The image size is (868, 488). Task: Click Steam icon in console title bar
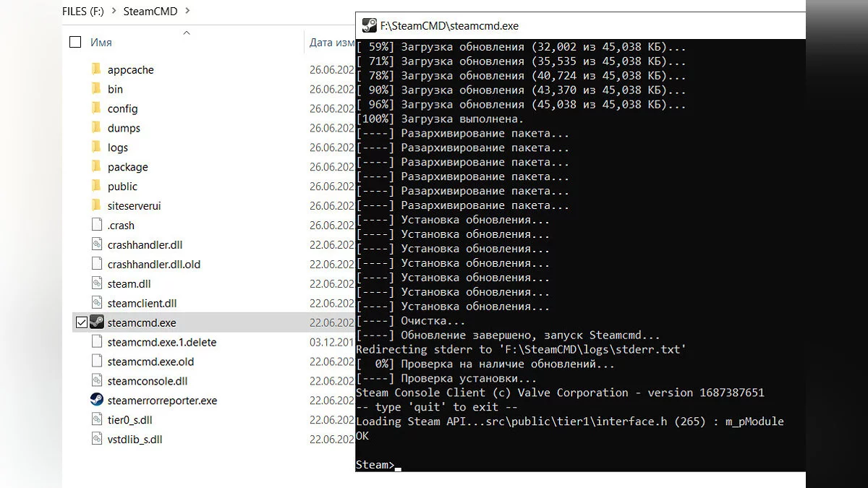point(369,25)
